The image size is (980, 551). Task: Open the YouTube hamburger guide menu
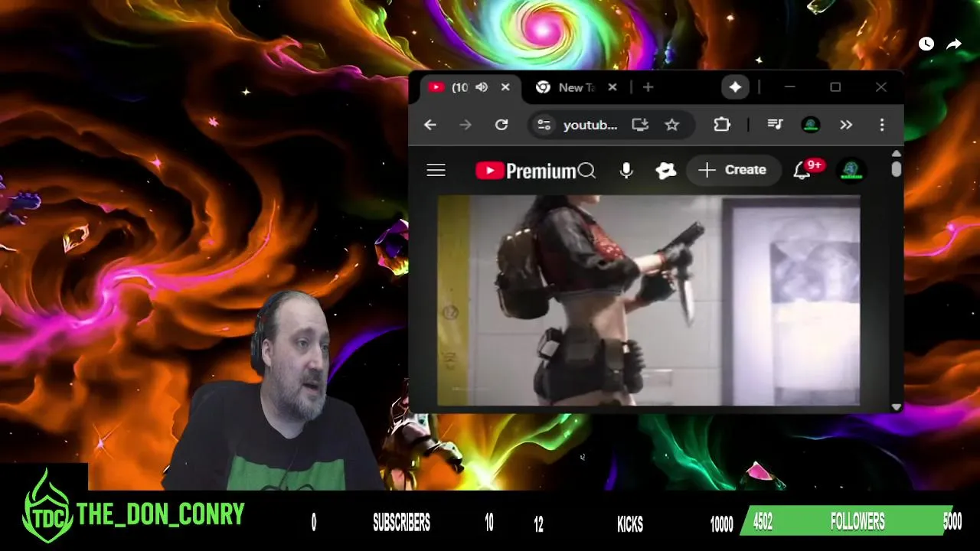436,170
